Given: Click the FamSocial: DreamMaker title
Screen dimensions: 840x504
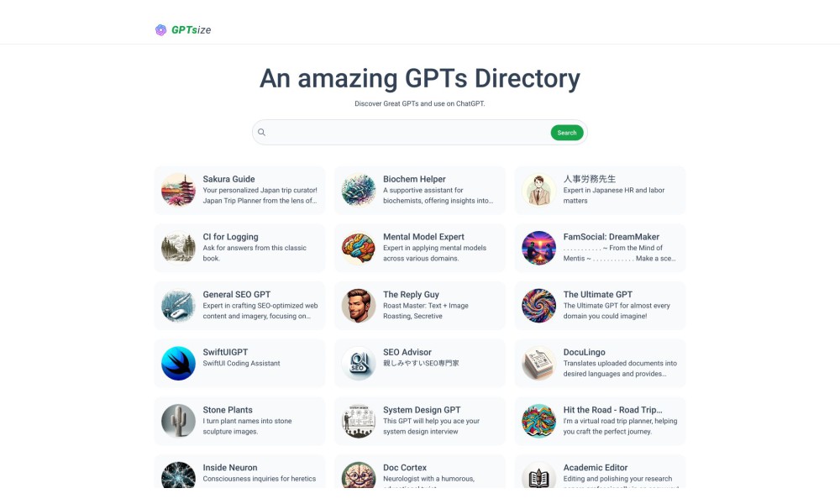Looking at the screenshot, I should pyautogui.click(x=612, y=237).
